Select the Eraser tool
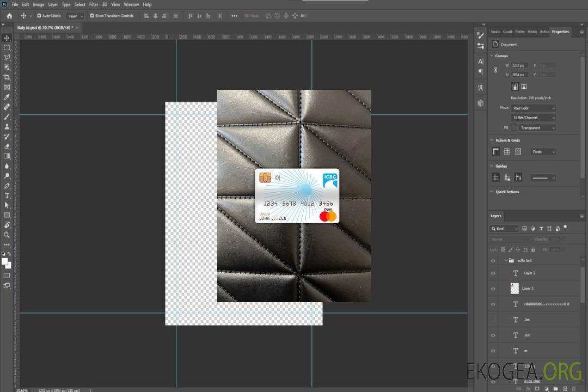The image size is (588, 392). tap(7, 146)
